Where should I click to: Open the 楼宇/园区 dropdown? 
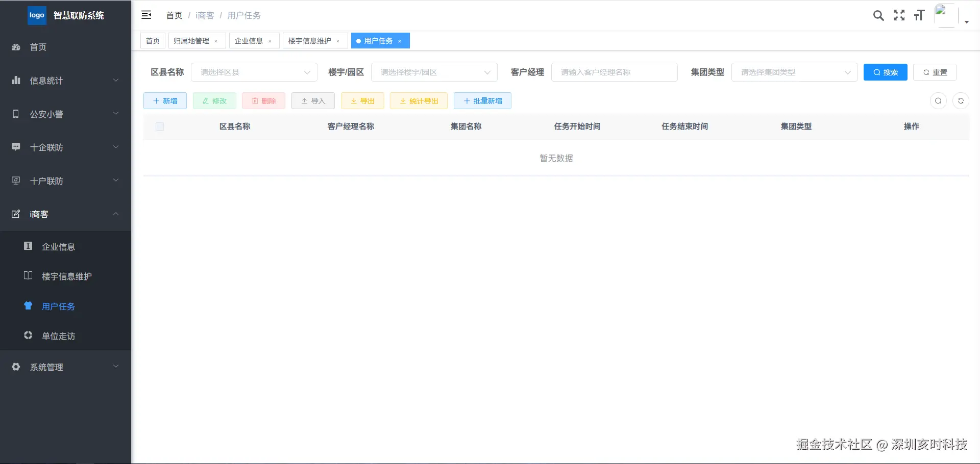point(434,72)
